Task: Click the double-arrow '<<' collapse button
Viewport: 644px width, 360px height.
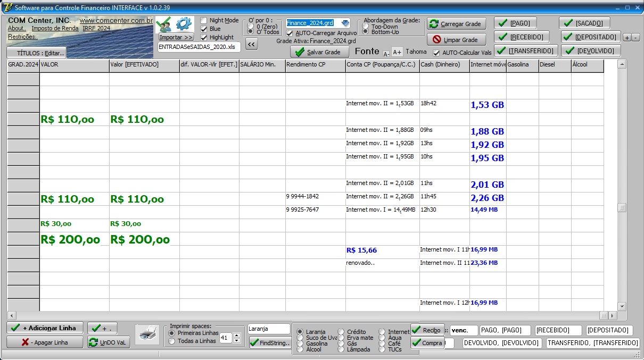Action: click(x=251, y=45)
